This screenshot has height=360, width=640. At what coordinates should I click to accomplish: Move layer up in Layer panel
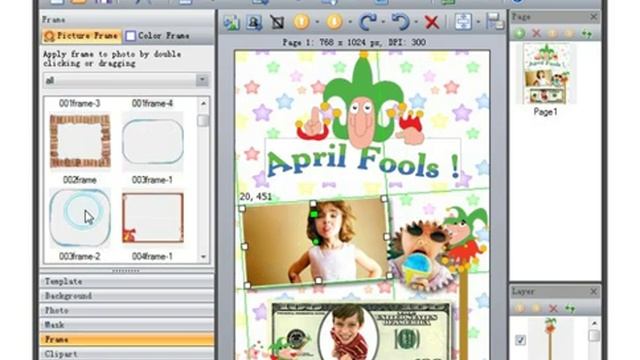click(x=520, y=308)
